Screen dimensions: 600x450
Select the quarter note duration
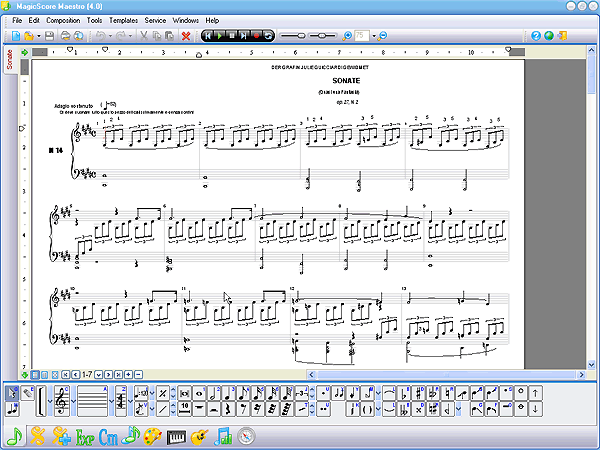coord(229,393)
